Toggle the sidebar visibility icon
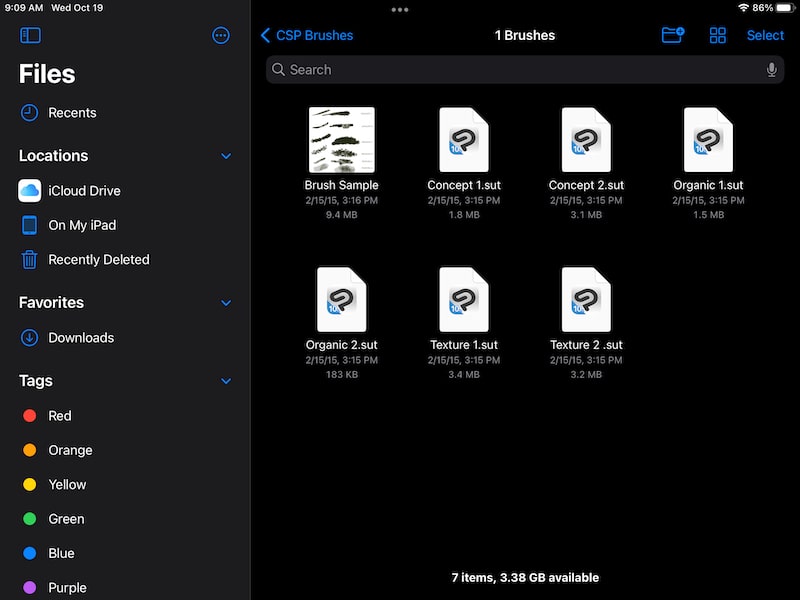 [x=30, y=35]
